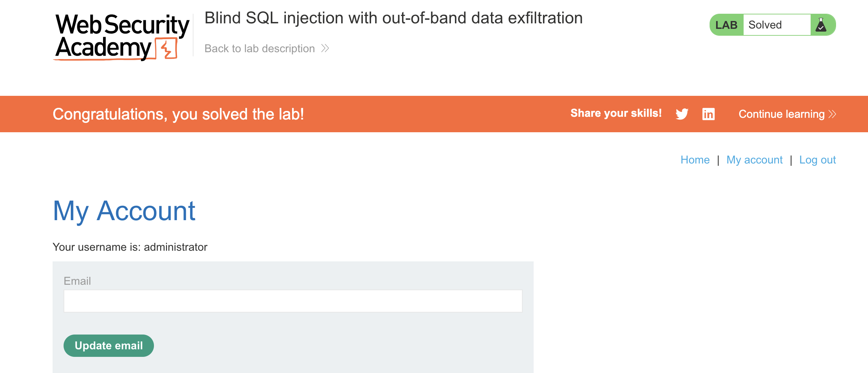Click the lightning bolt logo mark
The image size is (868, 373).
tap(167, 49)
